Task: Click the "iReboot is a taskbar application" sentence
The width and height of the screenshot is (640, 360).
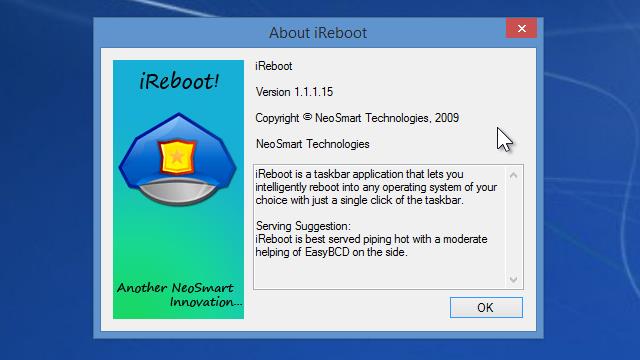Action: (x=376, y=187)
